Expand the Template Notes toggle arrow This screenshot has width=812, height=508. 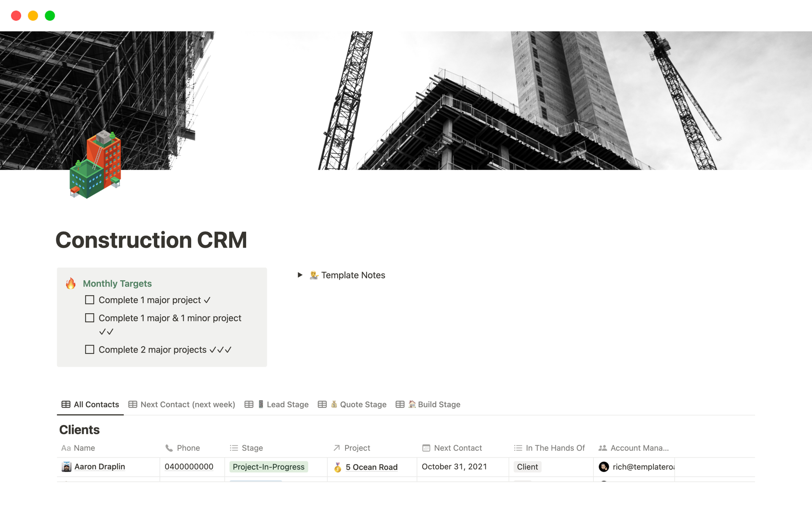pyautogui.click(x=300, y=275)
